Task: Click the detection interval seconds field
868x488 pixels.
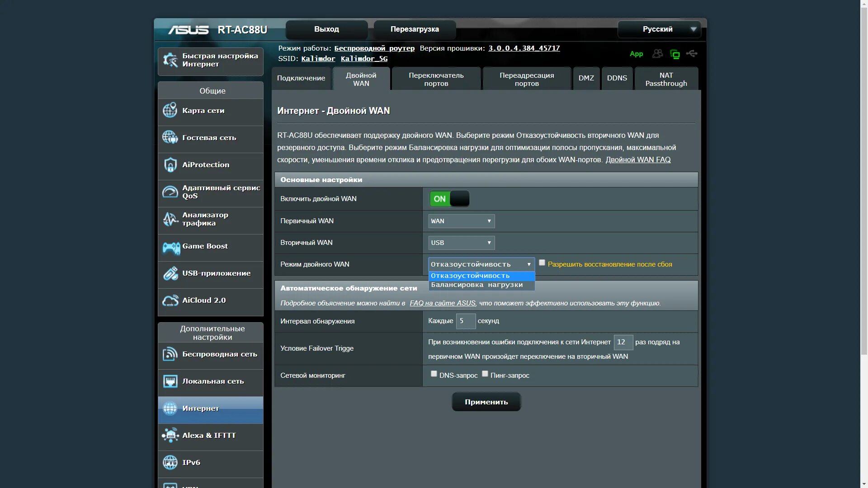Action: pos(466,321)
